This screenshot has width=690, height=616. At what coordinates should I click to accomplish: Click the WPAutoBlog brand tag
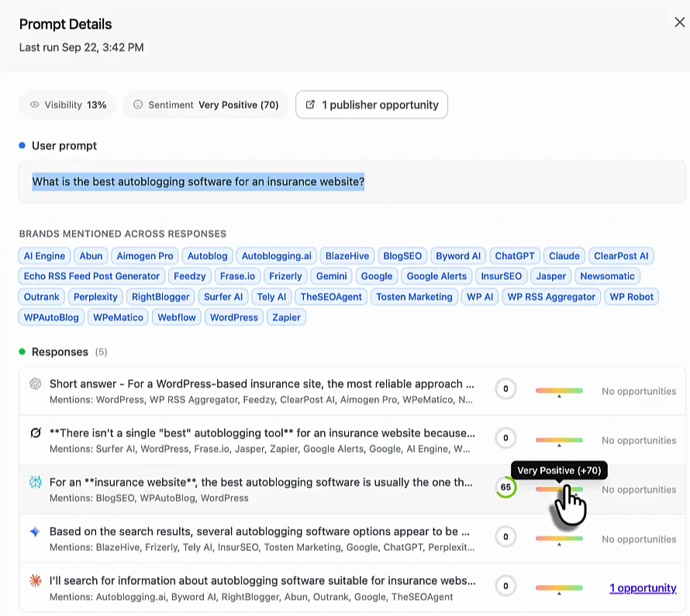click(x=51, y=318)
